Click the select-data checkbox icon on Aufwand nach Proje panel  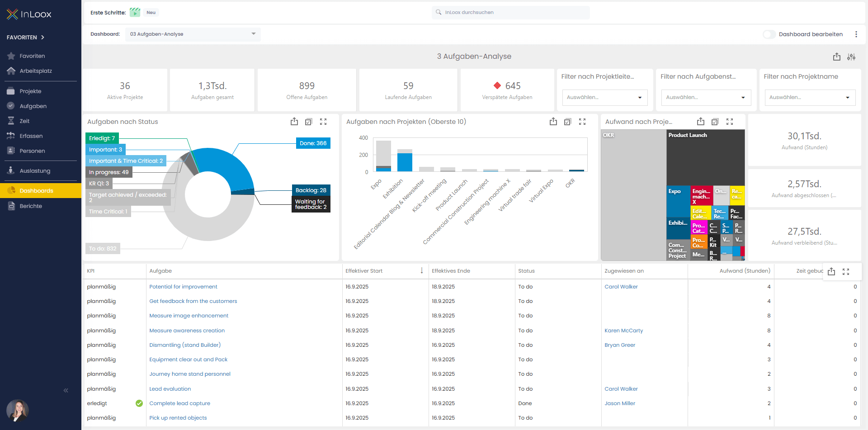(715, 122)
